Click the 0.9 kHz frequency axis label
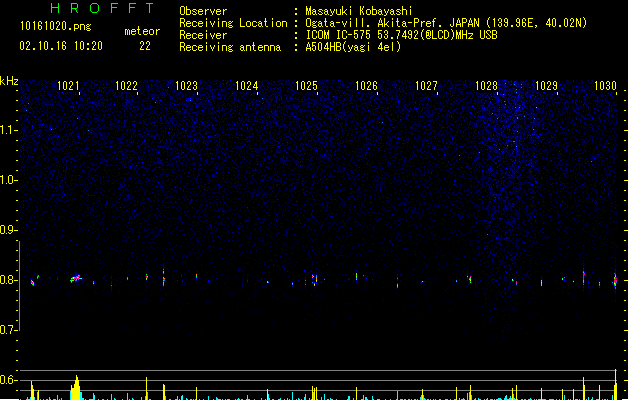The image size is (629, 400). 8,230
